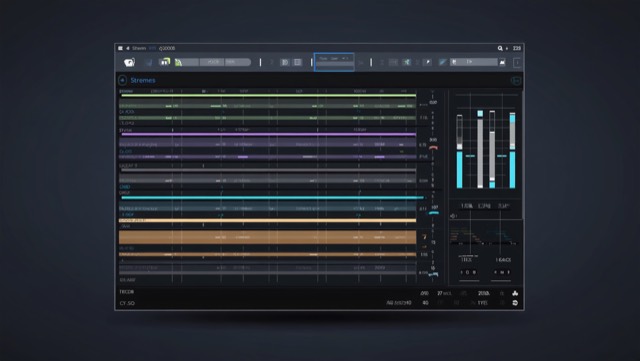This screenshot has width=640, height=361.
Task: Click the round icon at the Stremes header's right edge
Action: pyautogui.click(x=516, y=80)
